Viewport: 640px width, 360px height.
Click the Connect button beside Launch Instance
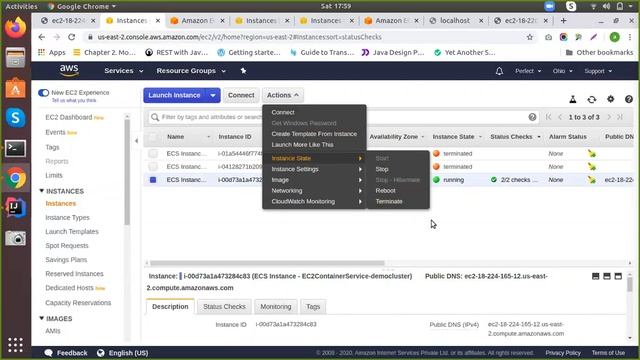241,95
